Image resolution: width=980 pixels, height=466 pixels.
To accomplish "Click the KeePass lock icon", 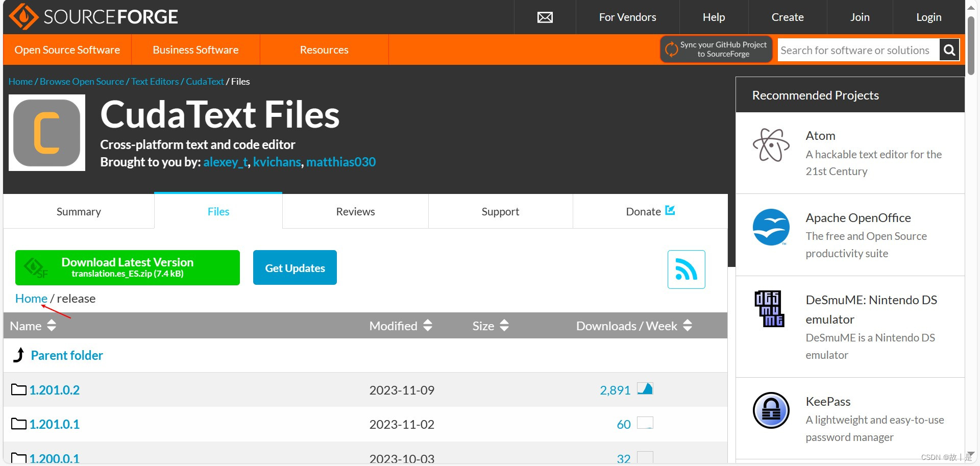I will 771,410.
